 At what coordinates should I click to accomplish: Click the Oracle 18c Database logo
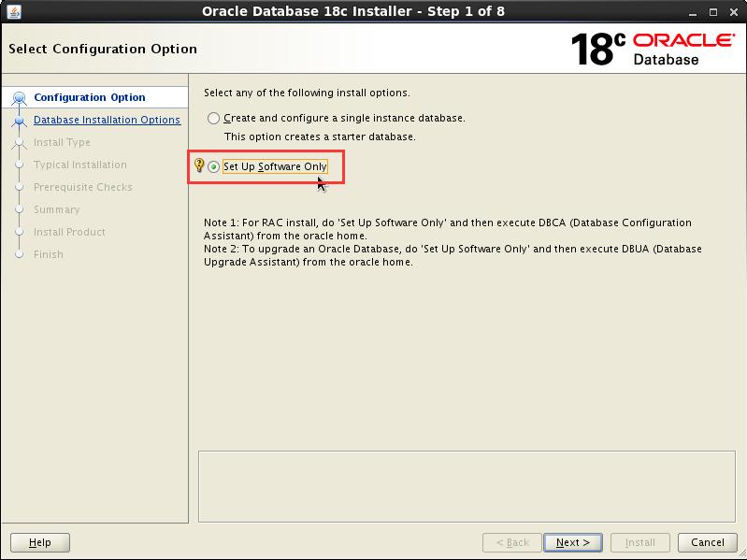tap(653, 49)
